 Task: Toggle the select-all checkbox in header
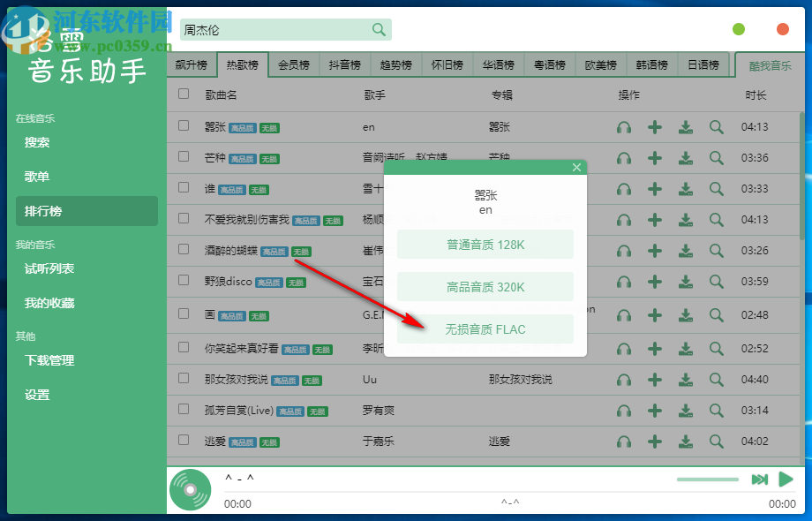pyautogui.click(x=183, y=95)
